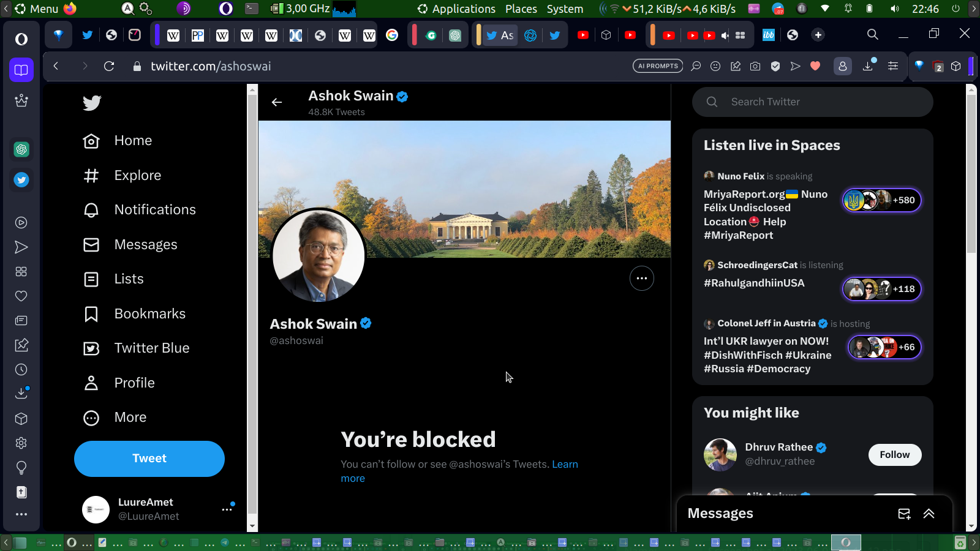Open browser downloads from toolbar
The height and width of the screenshot is (551, 980).
pyautogui.click(x=868, y=66)
